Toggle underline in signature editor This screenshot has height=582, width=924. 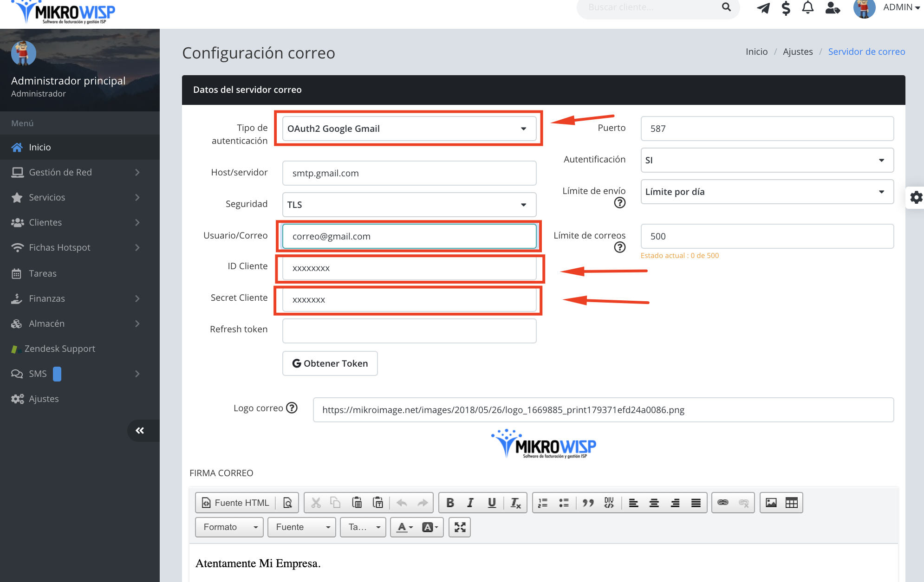pyautogui.click(x=492, y=503)
